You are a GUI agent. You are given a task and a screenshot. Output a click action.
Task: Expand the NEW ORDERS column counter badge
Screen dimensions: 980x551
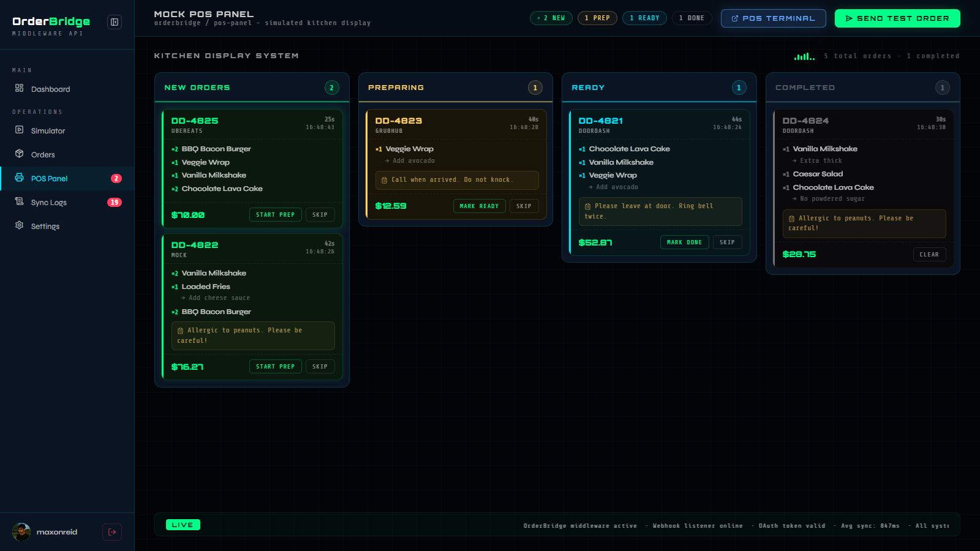pos(331,88)
